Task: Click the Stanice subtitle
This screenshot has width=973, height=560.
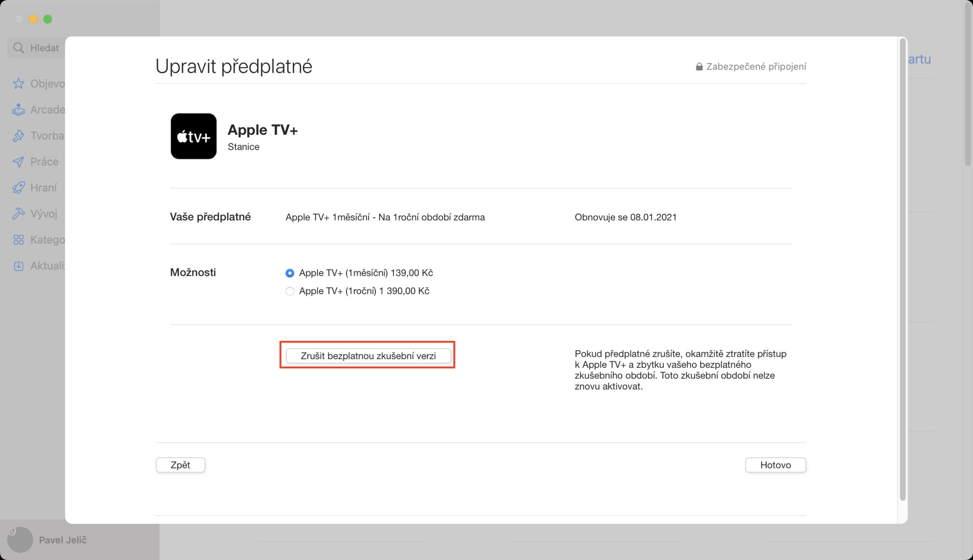Action: [244, 147]
